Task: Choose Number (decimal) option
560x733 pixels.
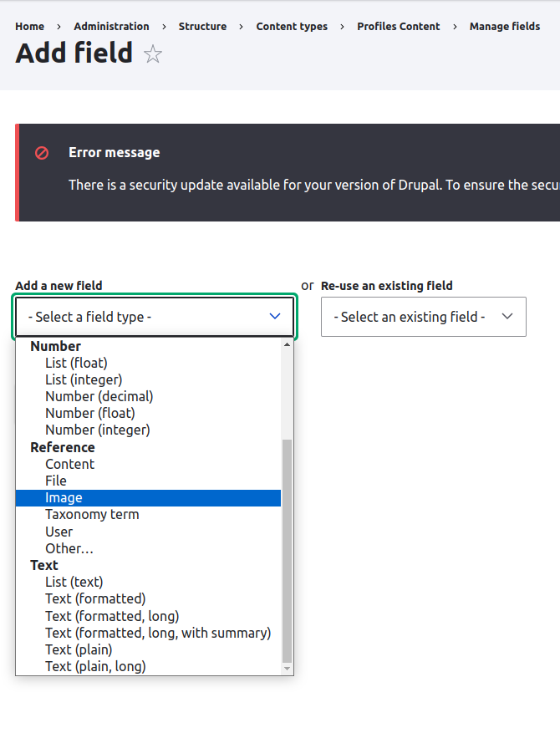Action: click(x=148, y=396)
